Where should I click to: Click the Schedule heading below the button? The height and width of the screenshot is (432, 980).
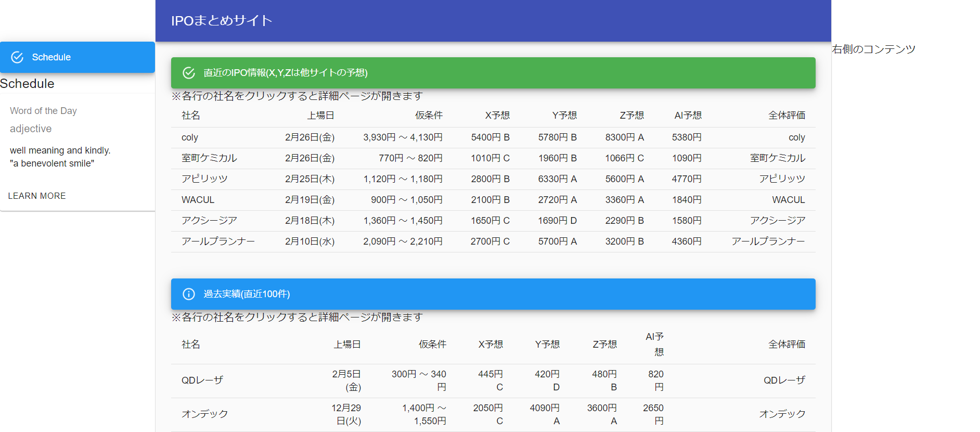[27, 84]
